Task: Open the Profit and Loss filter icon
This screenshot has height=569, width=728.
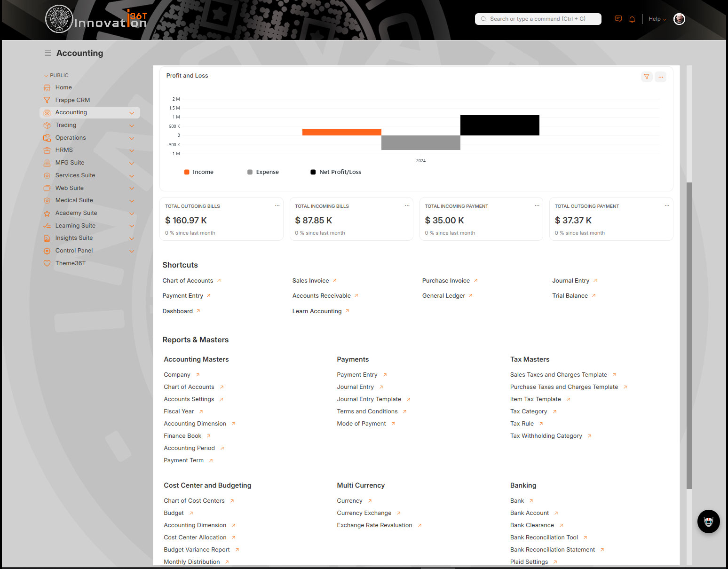Action: pyautogui.click(x=647, y=77)
